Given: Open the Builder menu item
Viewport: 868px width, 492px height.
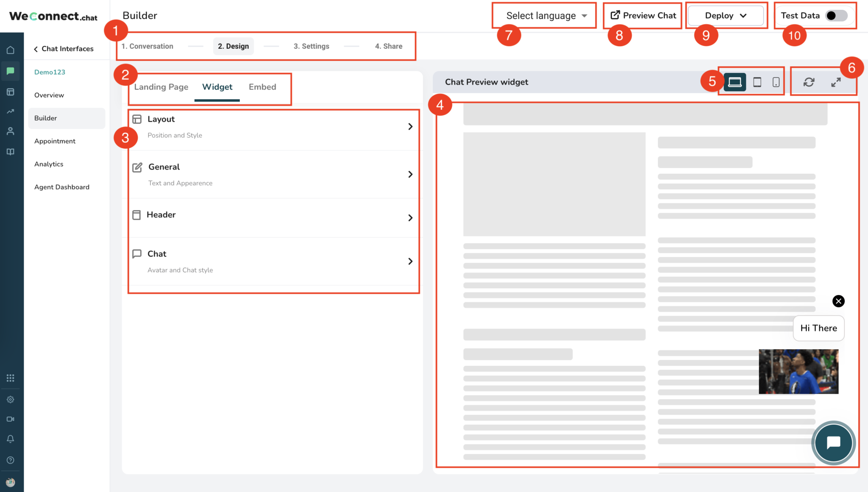Looking at the screenshot, I should pos(67,118).
